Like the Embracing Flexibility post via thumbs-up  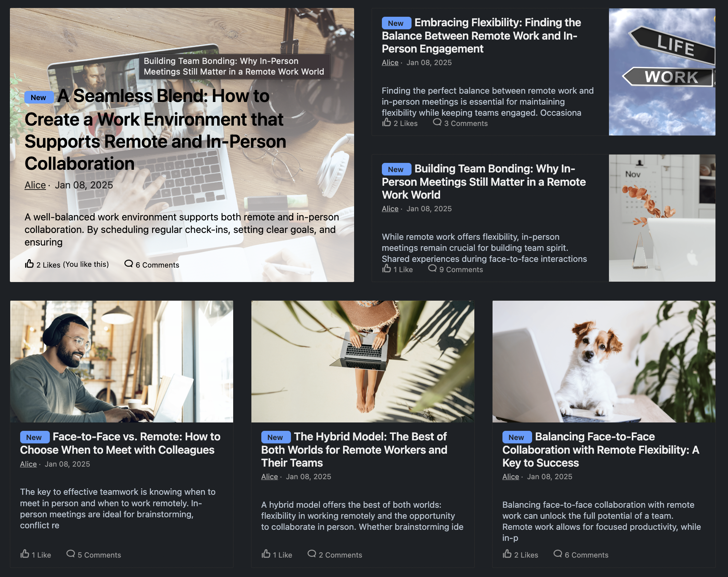point(386,122)
